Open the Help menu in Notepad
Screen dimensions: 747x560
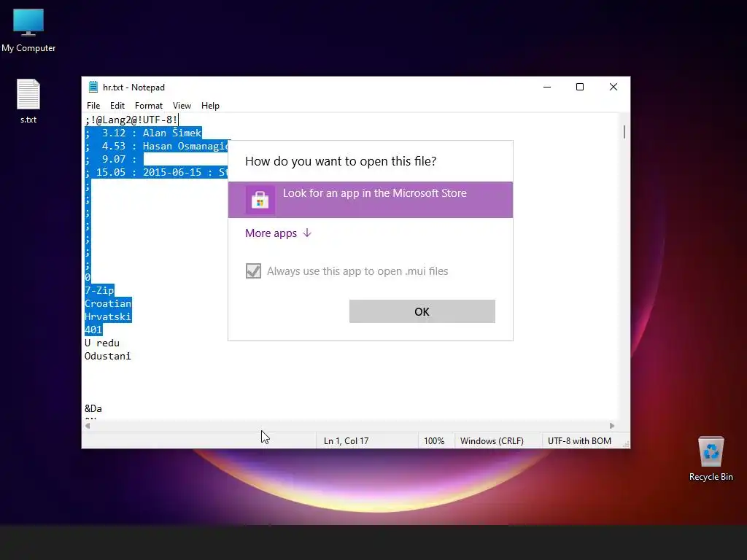tap(210, 106)
